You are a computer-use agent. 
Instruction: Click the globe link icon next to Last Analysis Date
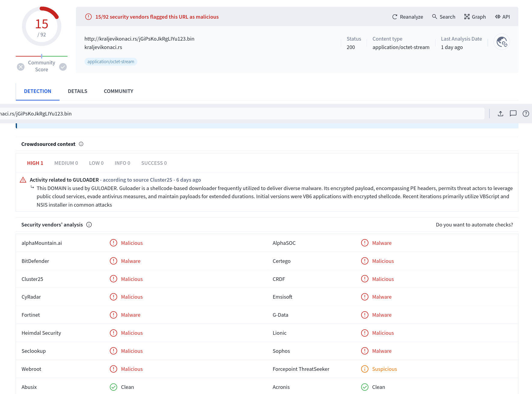coord(502,42)
